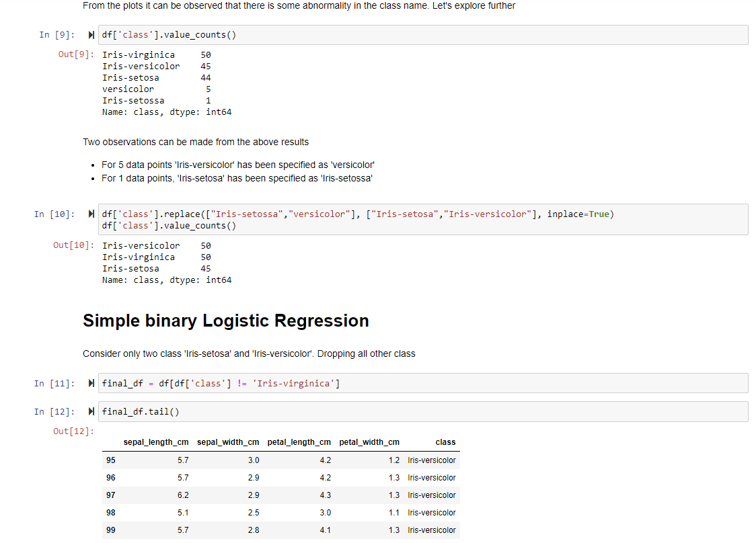Click inside the value_counts code cell
This screenshot has height=543, width=756.
tap(269, 34)
